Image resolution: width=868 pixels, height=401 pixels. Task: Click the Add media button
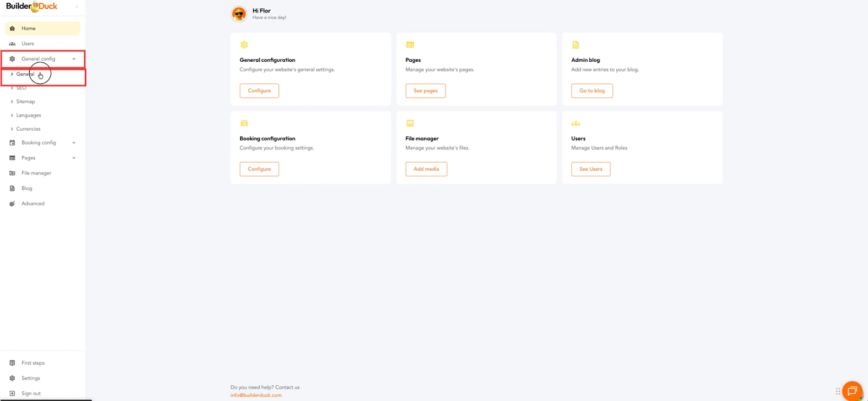[426, 169]
